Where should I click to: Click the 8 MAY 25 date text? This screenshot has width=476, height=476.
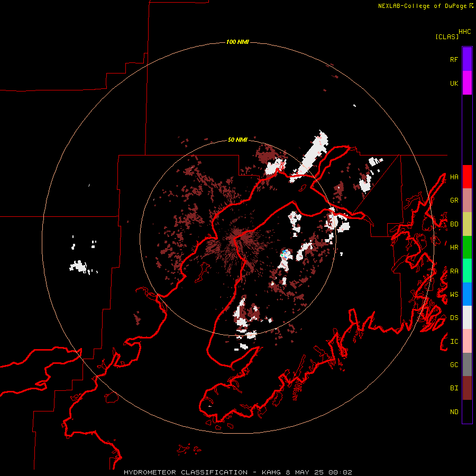click(305, 472)
